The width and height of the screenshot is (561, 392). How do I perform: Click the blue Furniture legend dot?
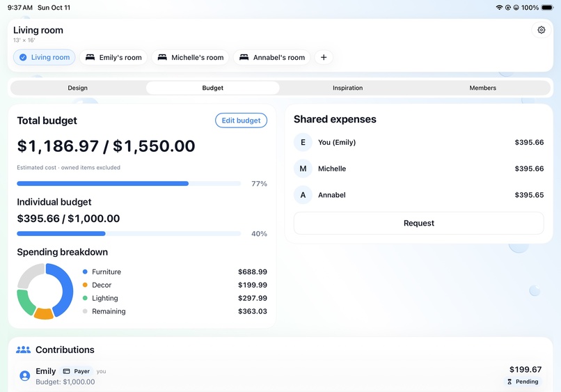tap(85, 272)
